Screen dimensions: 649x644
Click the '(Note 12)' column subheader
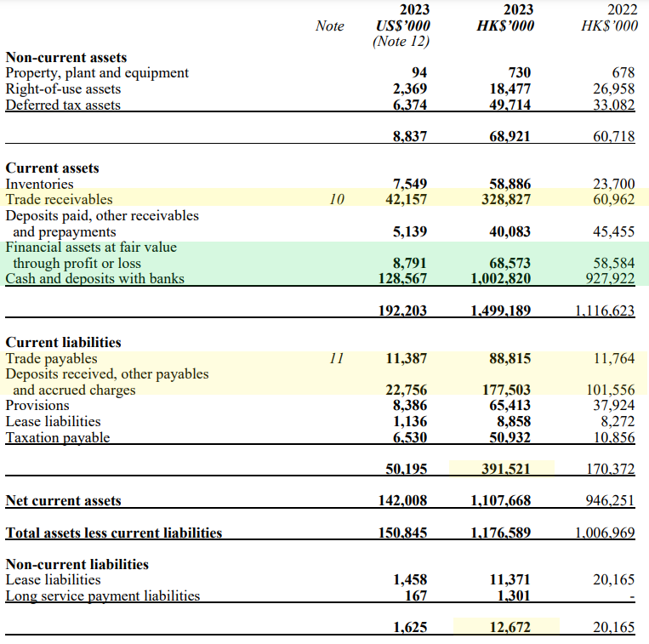[x=401, y=42]
